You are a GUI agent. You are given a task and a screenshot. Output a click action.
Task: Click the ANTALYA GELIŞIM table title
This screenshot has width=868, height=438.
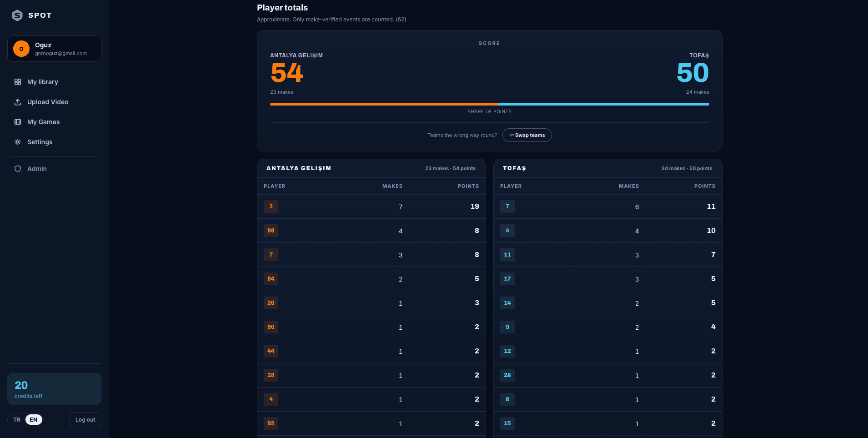click(x=299, y=168)
